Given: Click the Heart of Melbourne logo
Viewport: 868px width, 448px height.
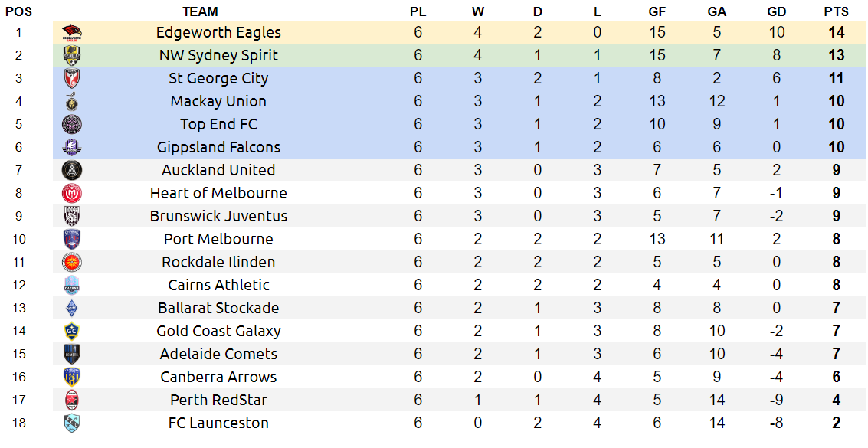Looking at the screenshot, I should click(x=72, y=193).
